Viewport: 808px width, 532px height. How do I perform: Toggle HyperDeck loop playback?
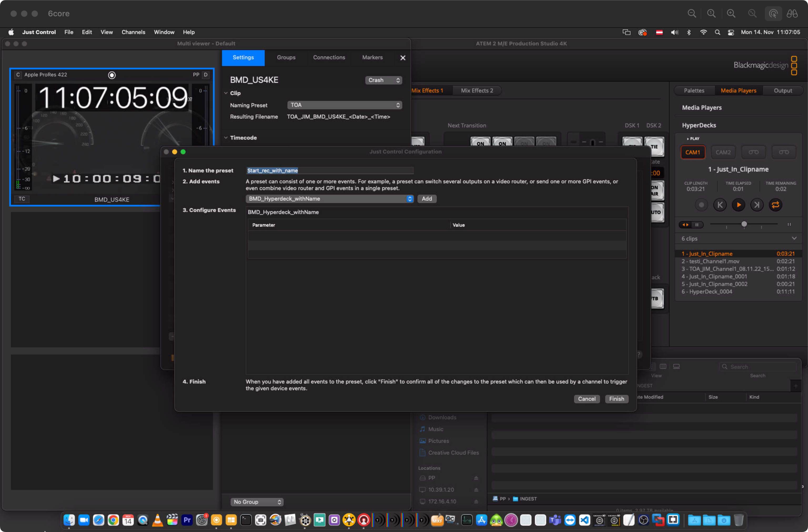coord(775,205)
